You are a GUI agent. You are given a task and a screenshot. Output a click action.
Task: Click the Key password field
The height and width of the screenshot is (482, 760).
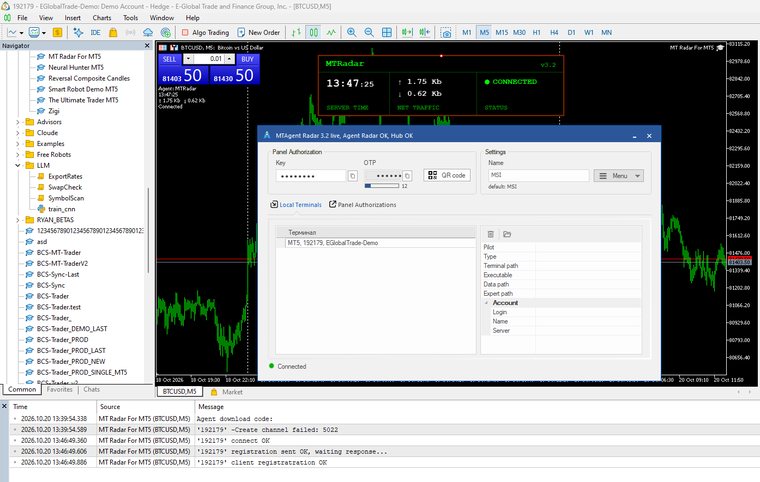311,176
